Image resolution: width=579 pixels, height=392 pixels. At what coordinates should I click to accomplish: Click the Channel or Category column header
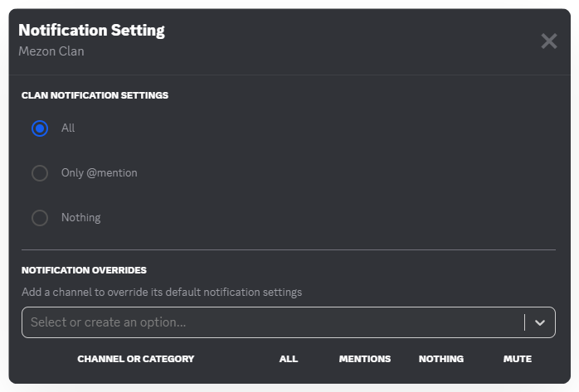pyautogui.click(x=135, y=359)
